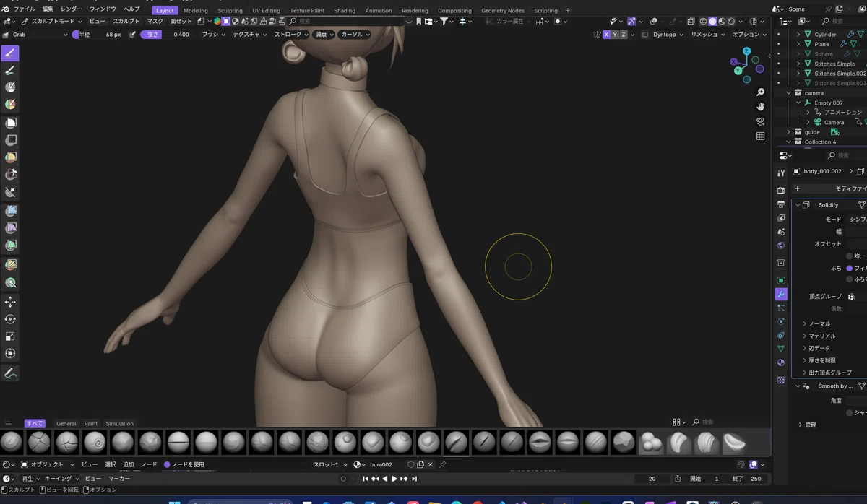Open the テクスチャ dropdown
This screenshot has width=867, height=504.
tap(249, 35)
